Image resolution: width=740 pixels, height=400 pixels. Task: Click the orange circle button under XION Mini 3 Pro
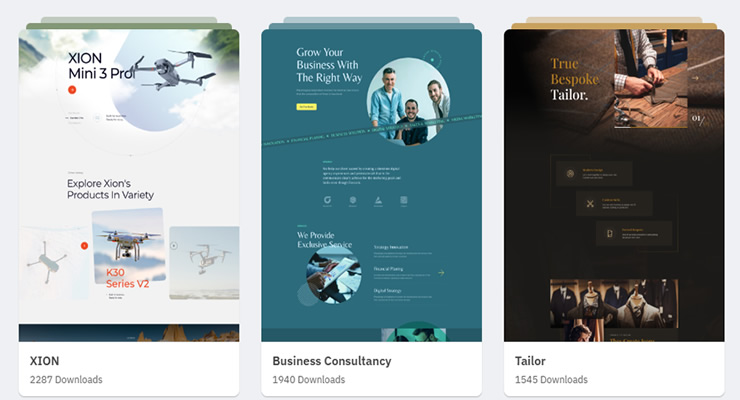click(x=72, y=90)
